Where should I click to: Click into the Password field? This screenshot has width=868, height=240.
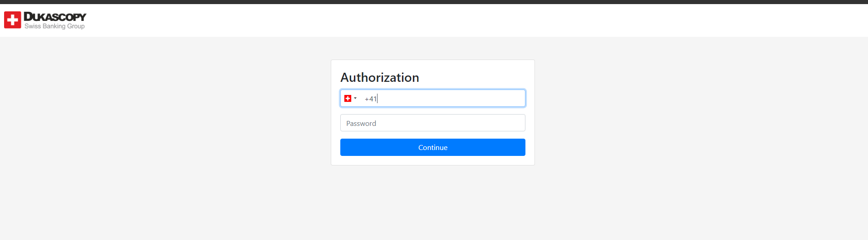tap(432, 123)
